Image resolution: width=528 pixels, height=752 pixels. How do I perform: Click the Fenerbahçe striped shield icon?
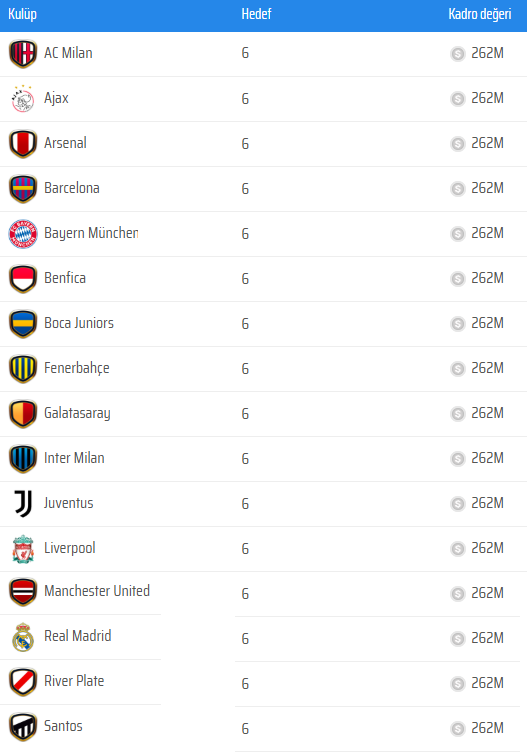point(23,369)
